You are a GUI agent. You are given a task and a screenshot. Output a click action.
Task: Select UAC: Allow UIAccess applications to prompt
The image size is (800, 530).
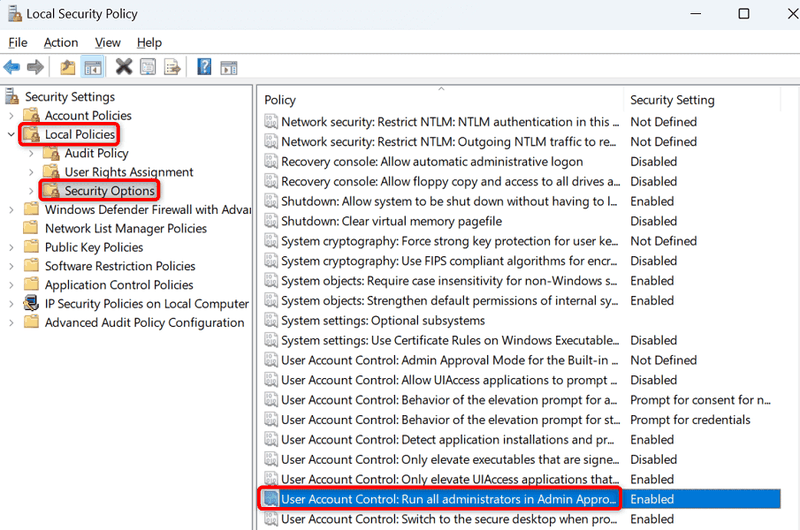[449, 380]
